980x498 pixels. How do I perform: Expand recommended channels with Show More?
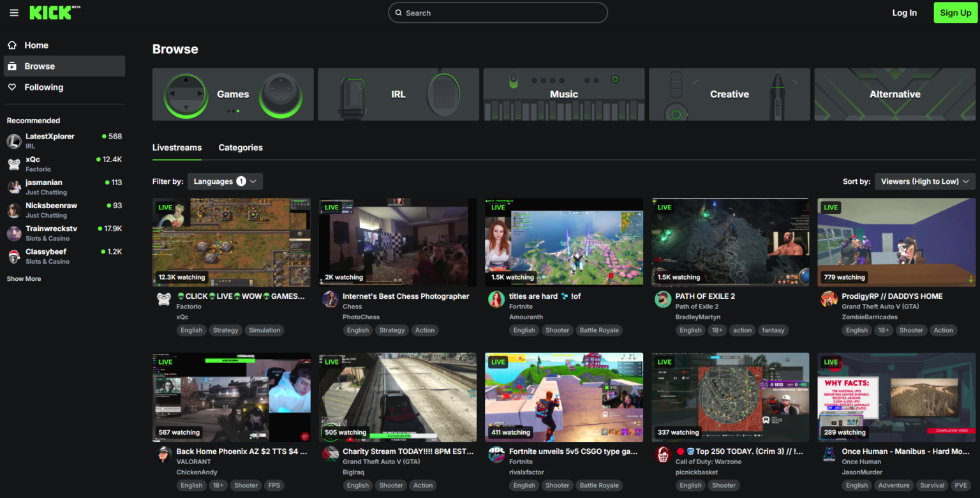tap(24, 278)
